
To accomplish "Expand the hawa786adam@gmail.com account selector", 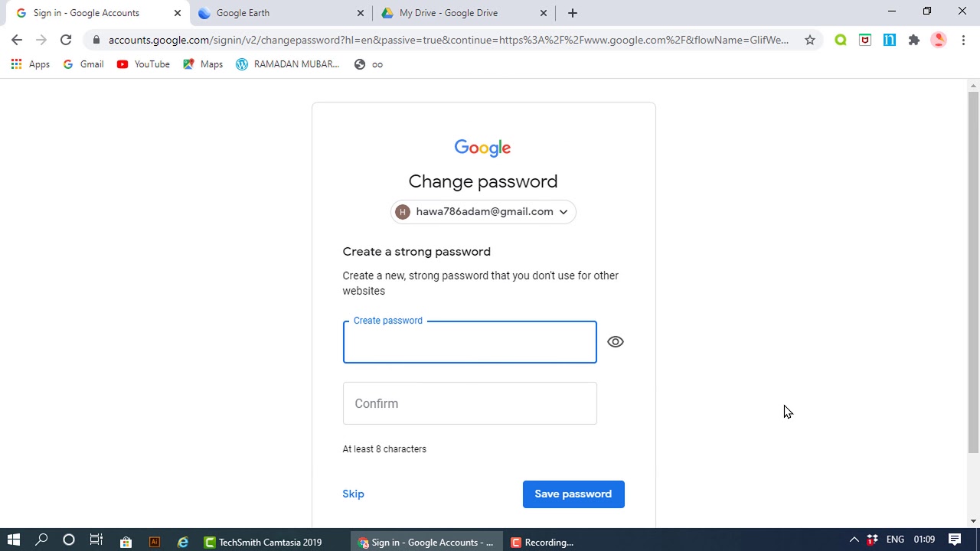I will [483, 212].
